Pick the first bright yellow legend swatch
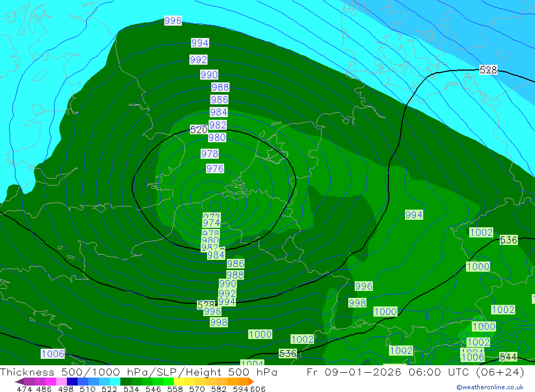535x392 pixels. tap(179, 381)
